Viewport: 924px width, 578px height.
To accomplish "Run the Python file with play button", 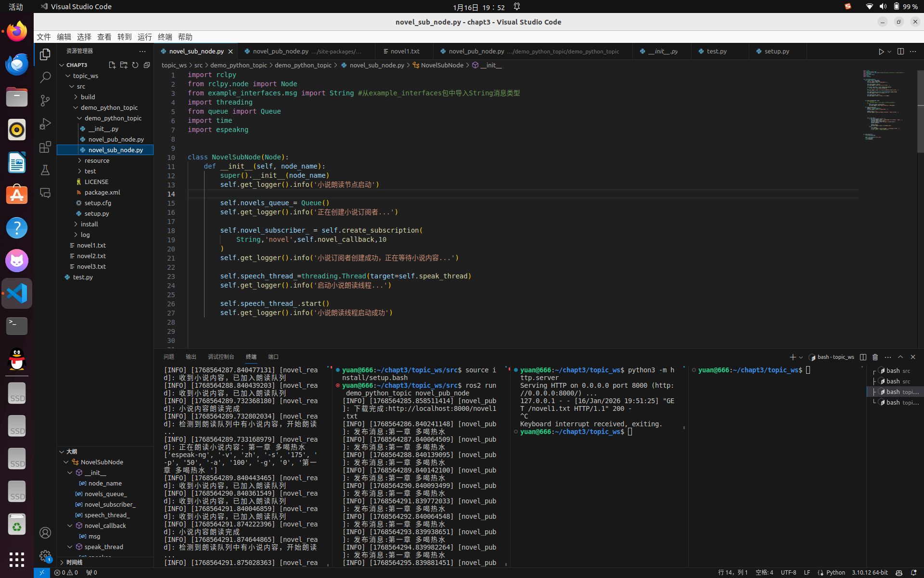I will 881,52.
